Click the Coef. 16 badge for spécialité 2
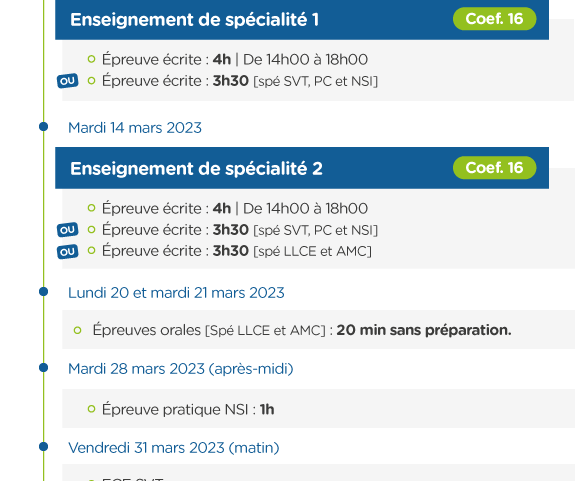 494,168
